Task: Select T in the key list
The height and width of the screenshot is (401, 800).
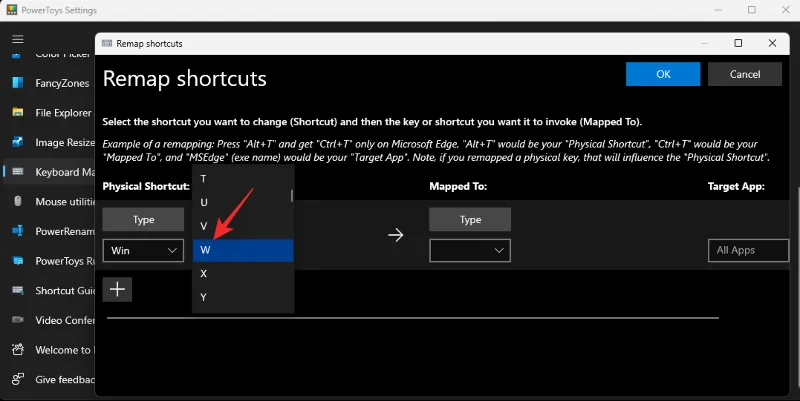Action: [x=243, y=179]
